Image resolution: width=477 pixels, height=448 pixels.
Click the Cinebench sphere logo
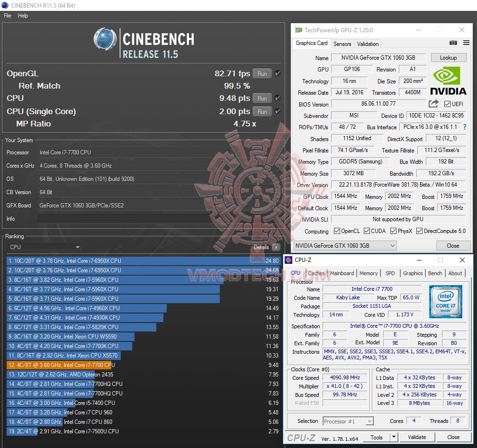[x=105, y=39]
